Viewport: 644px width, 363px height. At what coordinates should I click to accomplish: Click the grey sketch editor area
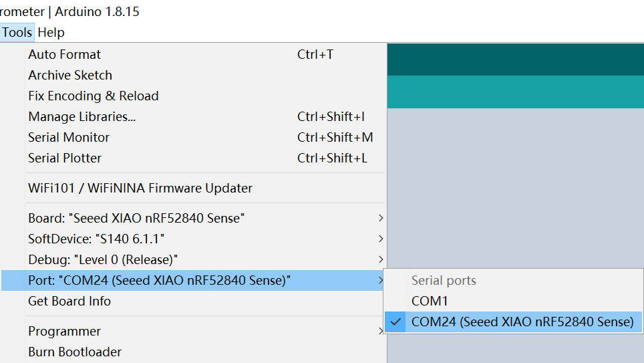coord(516,187)
